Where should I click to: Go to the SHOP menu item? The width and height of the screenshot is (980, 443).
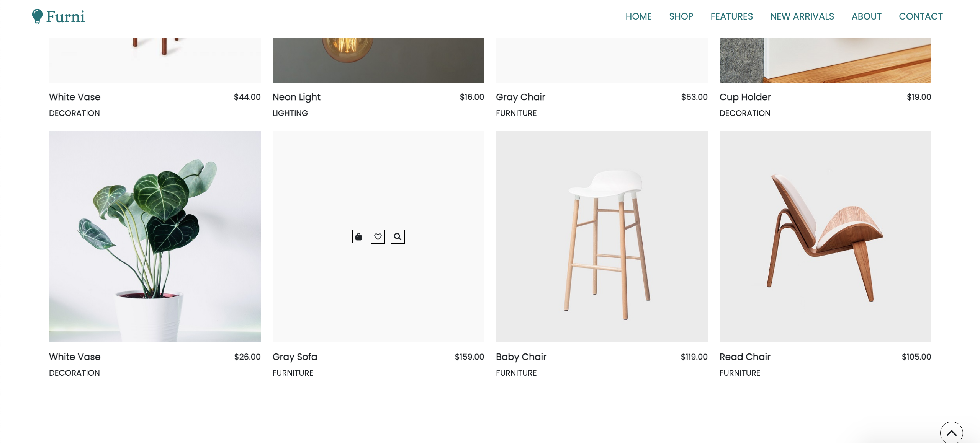[x=681, y=16]
